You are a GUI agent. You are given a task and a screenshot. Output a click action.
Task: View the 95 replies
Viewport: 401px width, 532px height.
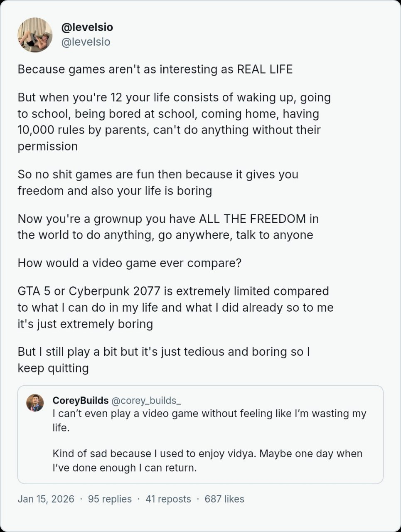[x=110, y=499]
